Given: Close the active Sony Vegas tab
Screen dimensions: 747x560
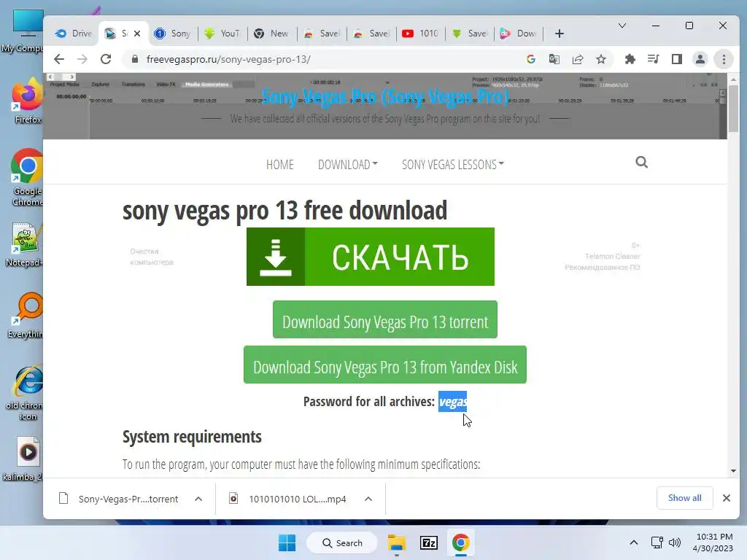Looking at the screenshot, I should [137, 34].
